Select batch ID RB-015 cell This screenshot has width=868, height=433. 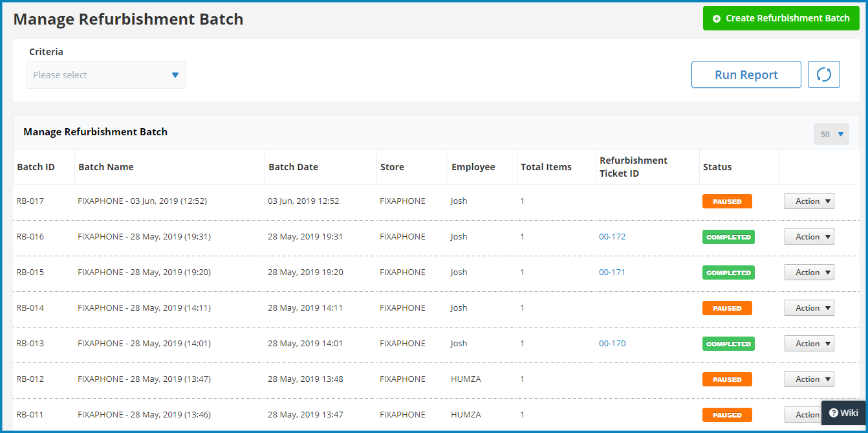tap(30, 272)
